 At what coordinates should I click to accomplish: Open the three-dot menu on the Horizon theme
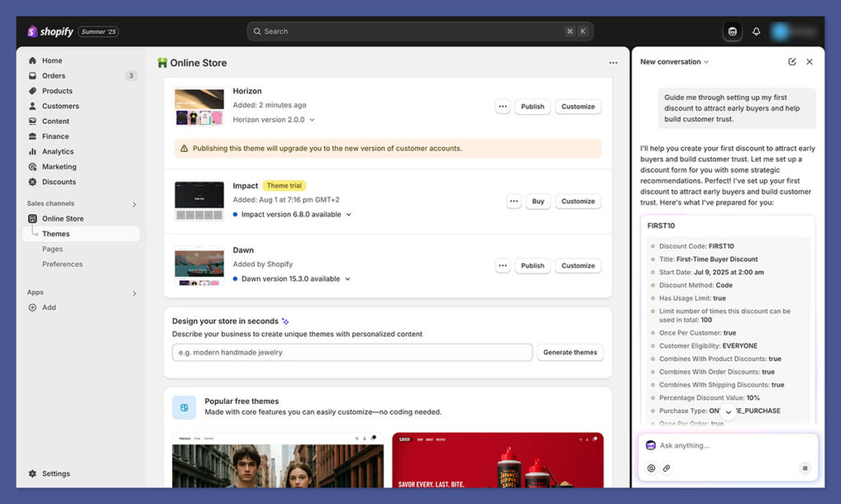tap(503, 106)
